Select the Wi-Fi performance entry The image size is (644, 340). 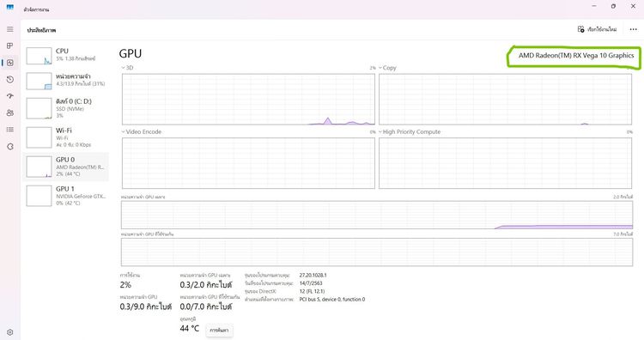click(66, 137)
